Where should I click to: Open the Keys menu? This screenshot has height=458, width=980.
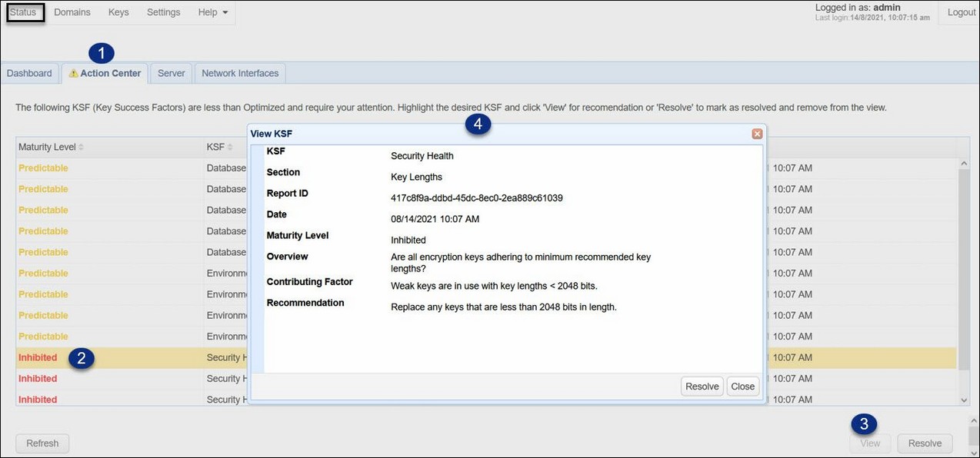(x=118, y=12)
